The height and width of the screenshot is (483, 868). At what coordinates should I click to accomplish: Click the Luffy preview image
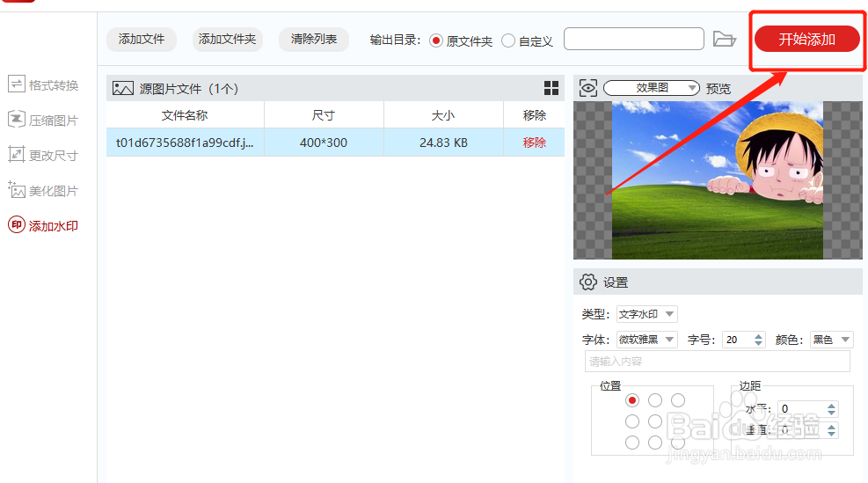pos(718,180)
